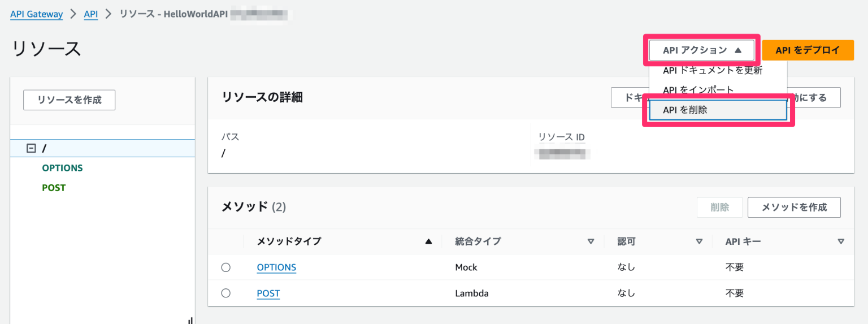Choose API をインポート menu entry

[x=698, y=90]
